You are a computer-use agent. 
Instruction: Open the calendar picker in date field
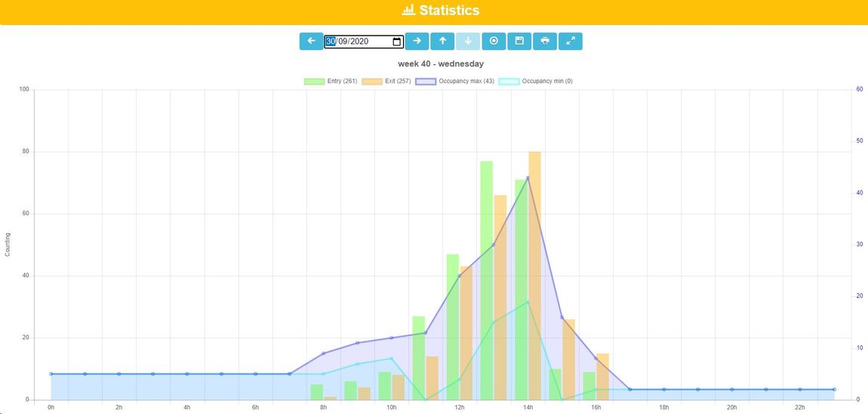click(x=396, y=42)
